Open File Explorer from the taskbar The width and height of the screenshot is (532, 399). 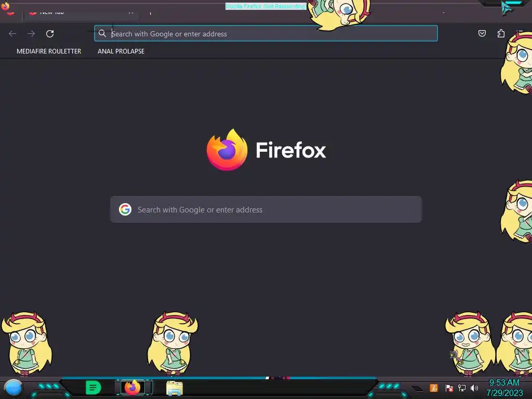tap(175, 388)
